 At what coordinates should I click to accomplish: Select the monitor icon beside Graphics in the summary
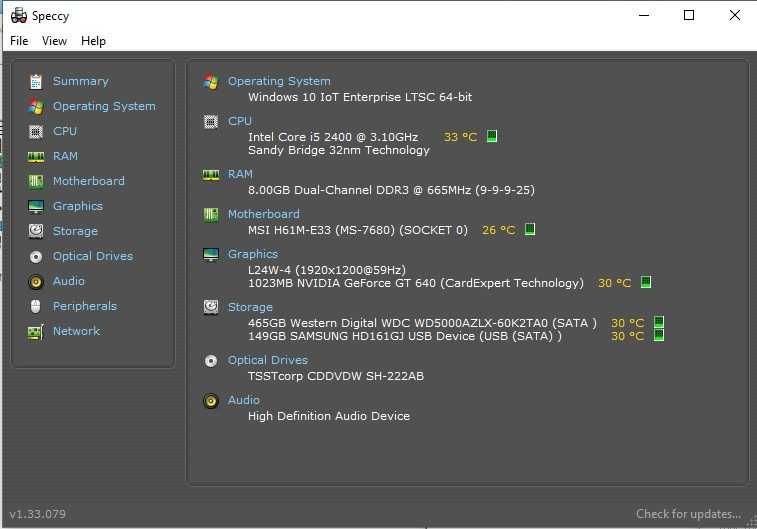[211, 255]
